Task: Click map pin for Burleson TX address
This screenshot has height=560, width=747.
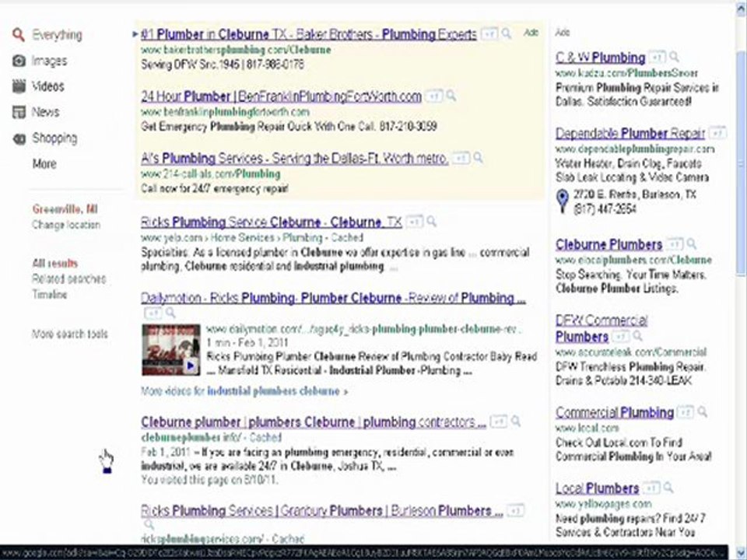Action: (x=563, y=201)
